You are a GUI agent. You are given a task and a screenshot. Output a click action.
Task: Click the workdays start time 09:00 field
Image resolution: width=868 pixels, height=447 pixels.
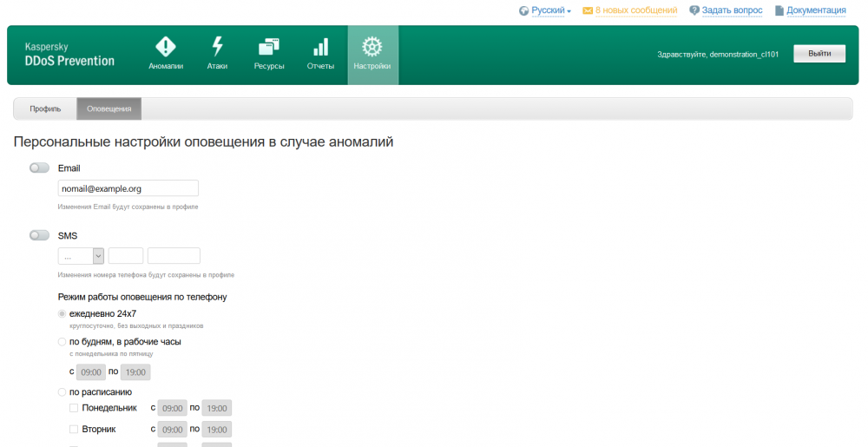[x=91, y=372]
